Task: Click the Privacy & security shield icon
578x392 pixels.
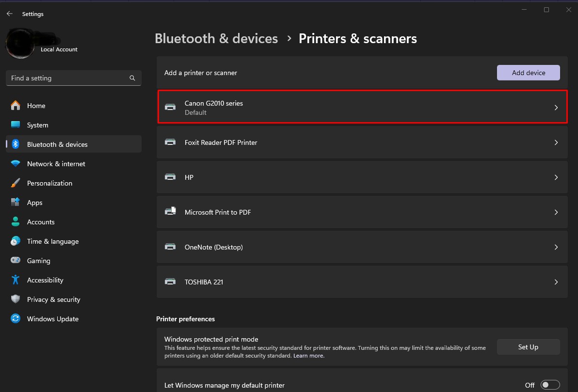Action: coord(16,299)
